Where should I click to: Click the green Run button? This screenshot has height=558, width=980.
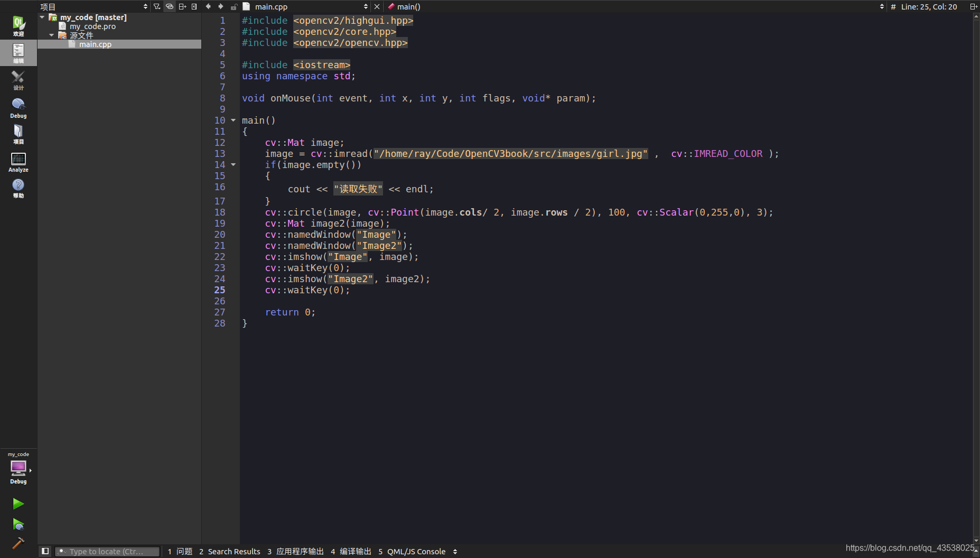coord(18,504)
